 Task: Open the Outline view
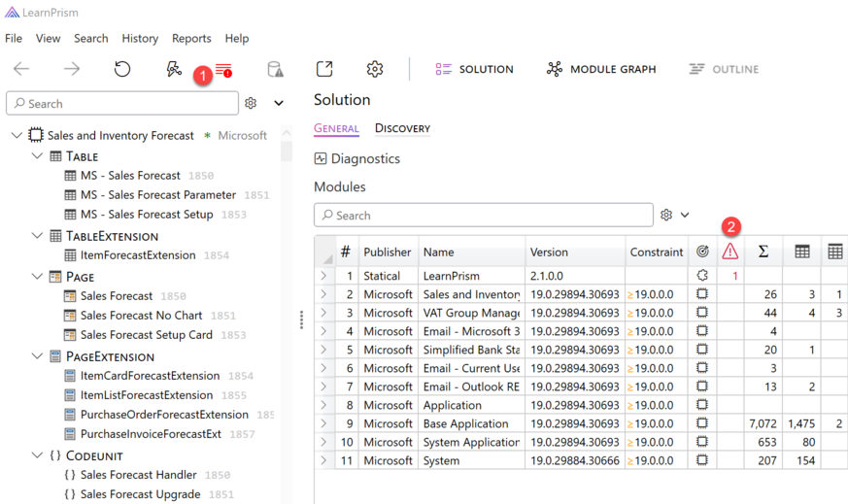click(724, 69)
